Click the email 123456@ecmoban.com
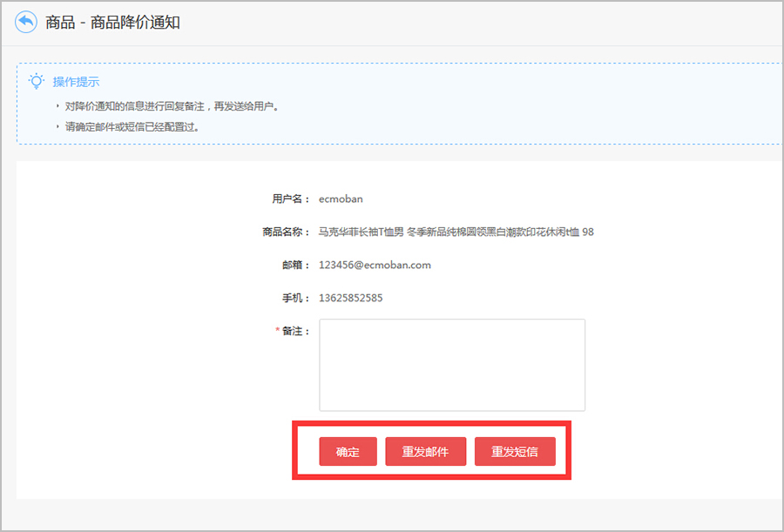This screenshot has height=532, width=784. (375, 265)
